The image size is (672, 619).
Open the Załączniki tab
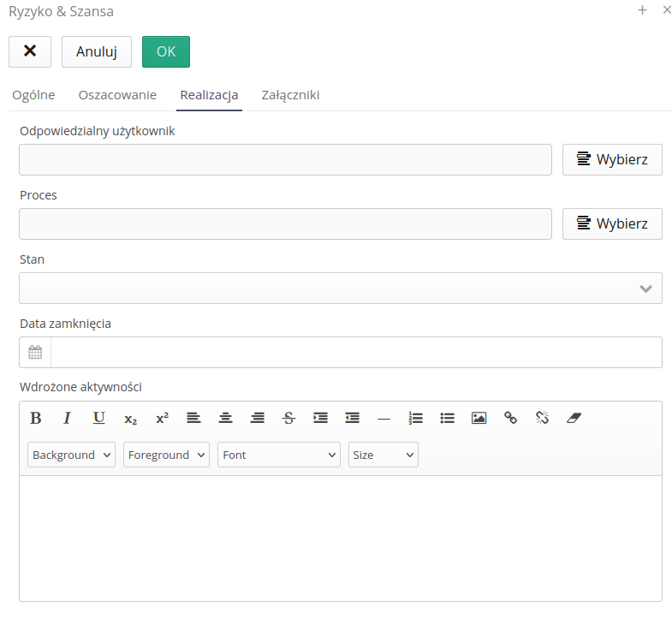[x=290, y=95]
